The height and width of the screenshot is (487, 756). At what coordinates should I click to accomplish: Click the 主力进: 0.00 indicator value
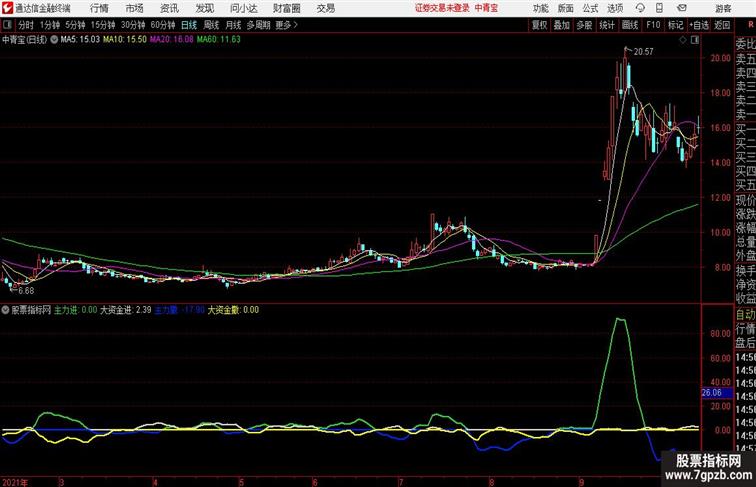76,310
